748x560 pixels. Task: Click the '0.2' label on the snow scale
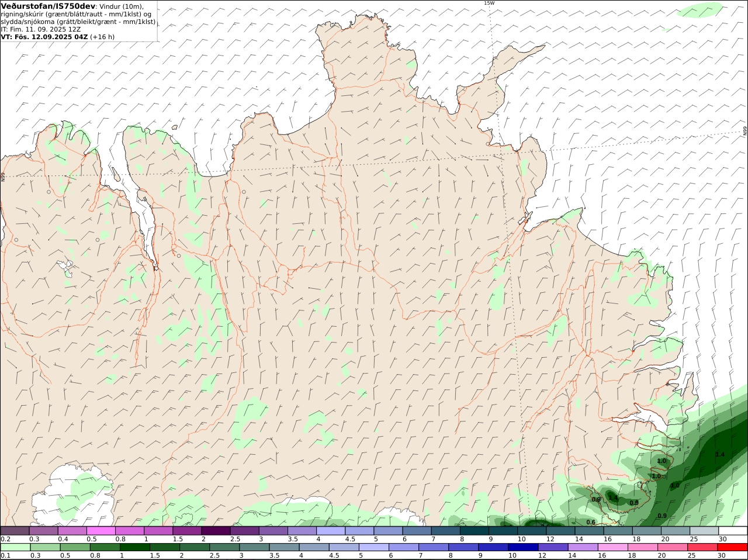[5, 539]
